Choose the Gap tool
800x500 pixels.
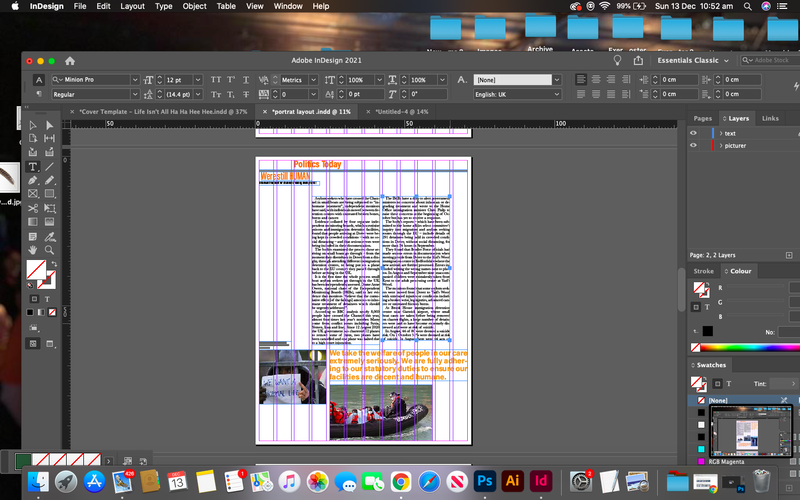click(x=49, y=138)
